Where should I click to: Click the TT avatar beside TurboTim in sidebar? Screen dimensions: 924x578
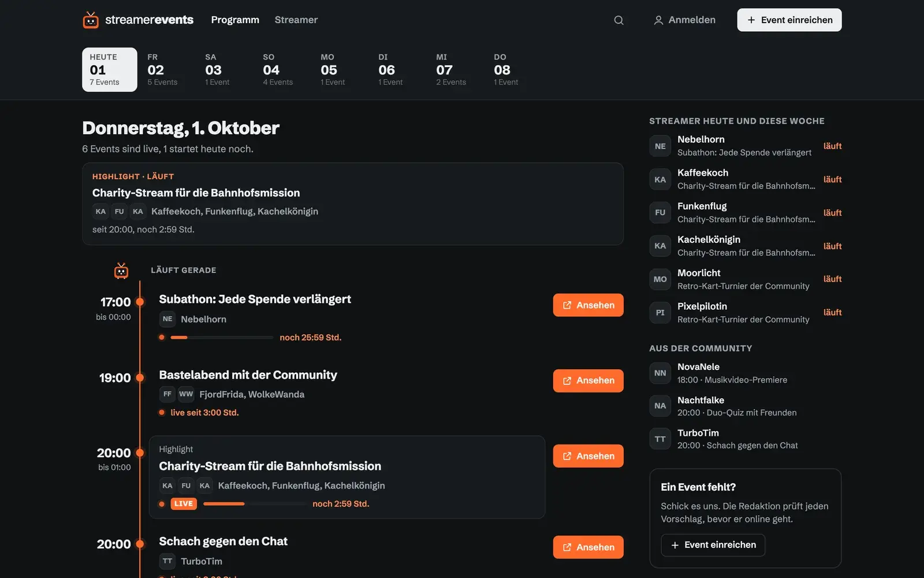tap(660, 439)
